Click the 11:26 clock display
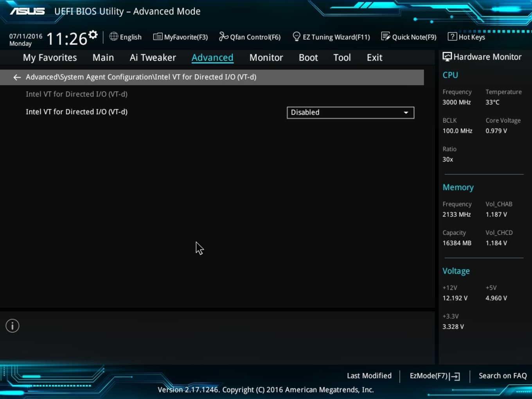532x399 pixels. [66, 39]
